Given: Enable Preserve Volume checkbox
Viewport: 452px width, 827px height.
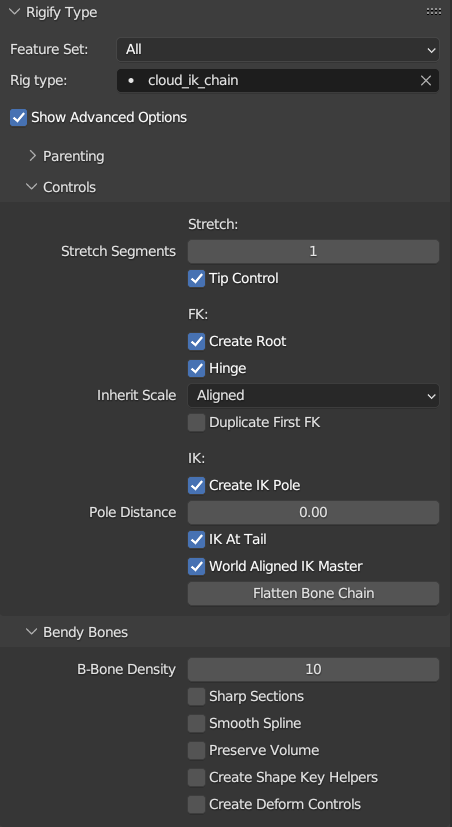Looking at the screenshot, I should click(x=196, y=750).
